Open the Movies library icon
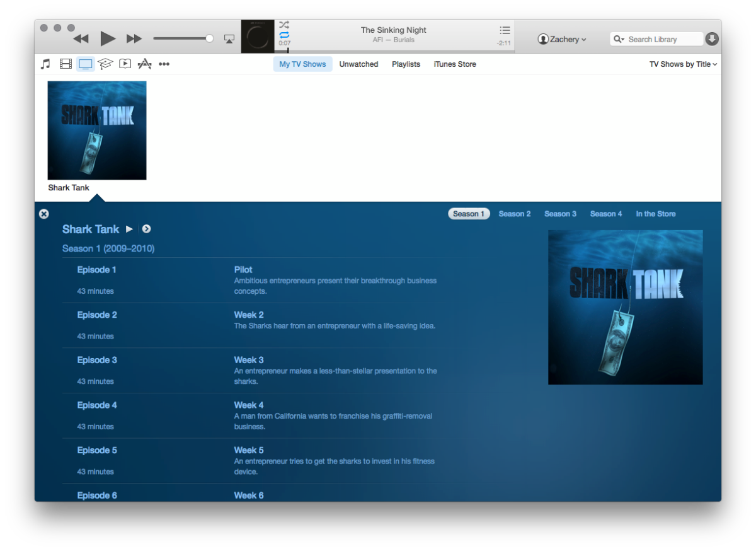756x551 pixels. 66,64
